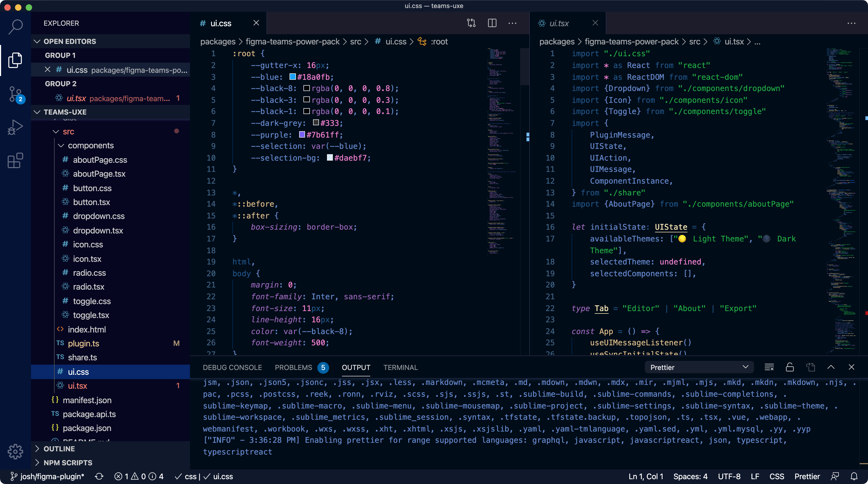This screenshot has height=484, width=868.
Task: Open More Actions menu for ui.tsx editor
Action: point(851,23)
